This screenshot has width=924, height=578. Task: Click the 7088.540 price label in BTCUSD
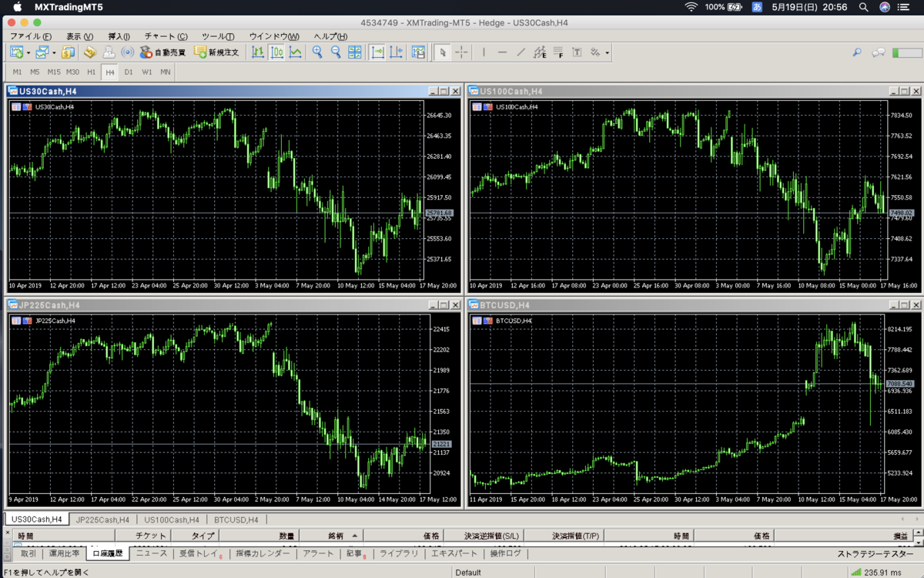899,384
